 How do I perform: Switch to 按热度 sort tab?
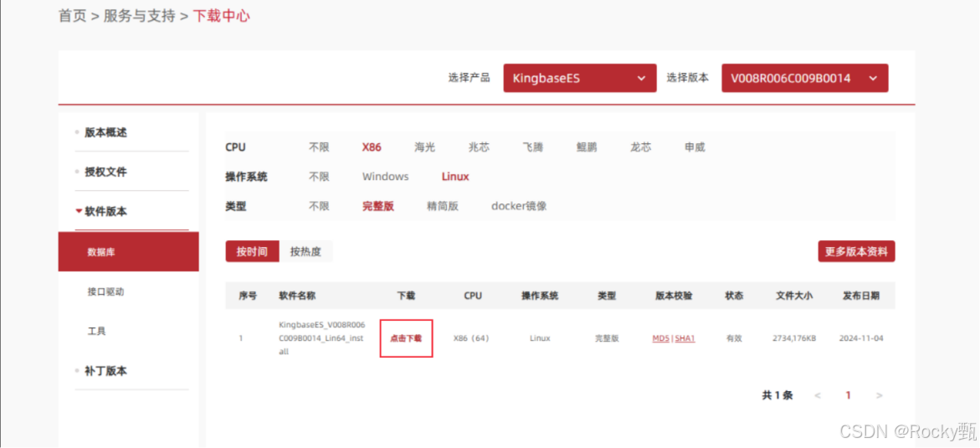[x=305, y=251]
